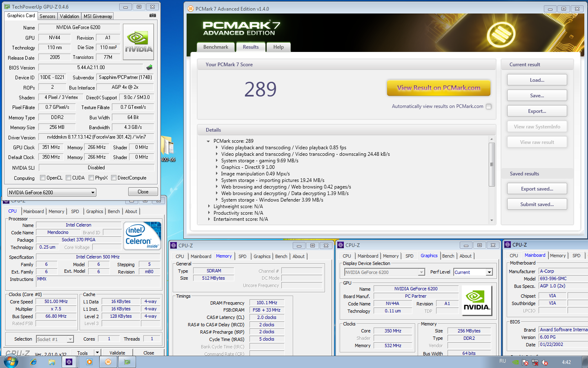Open the Windows Start menu orb
Image resolution: width=588 pixels, height=368 pixels.
coord(11,362)
